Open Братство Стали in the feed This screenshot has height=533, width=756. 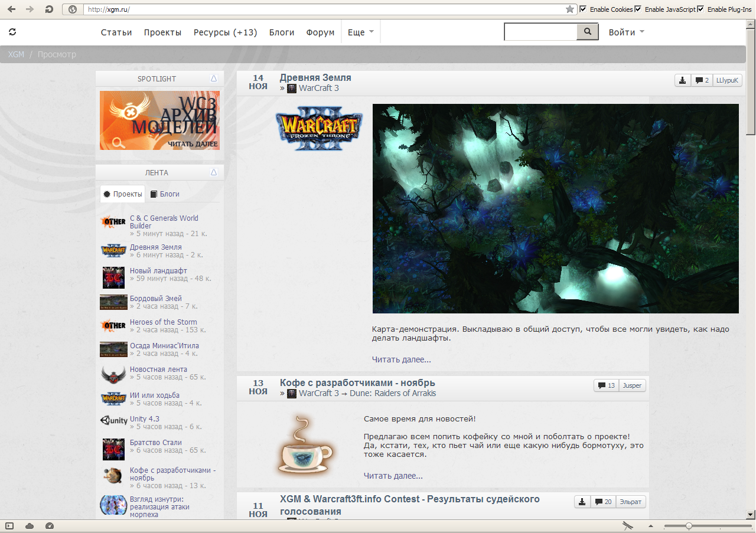[156, 443]
